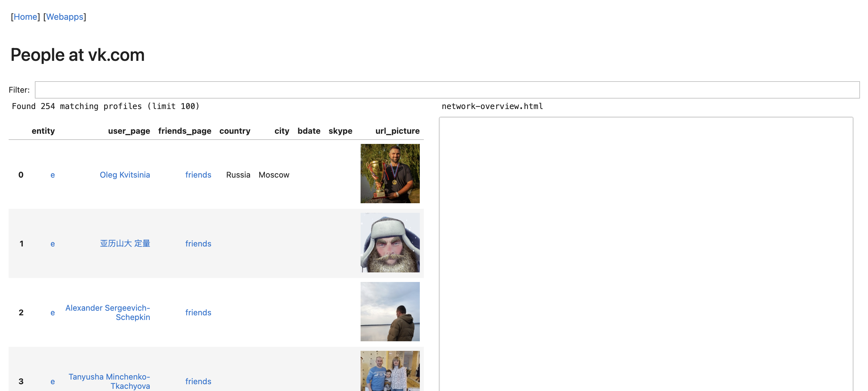
Task: Open Tanyusha Minchenko-Tkachyova's user page
Action: click(x=109, y=381)
